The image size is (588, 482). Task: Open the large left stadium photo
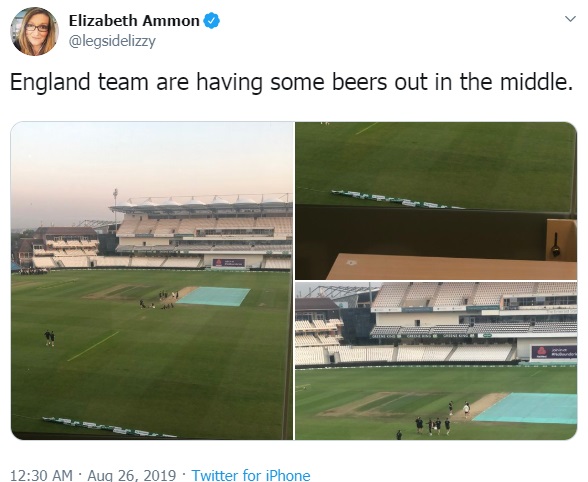pyautogui.click(x=152, y=281)
